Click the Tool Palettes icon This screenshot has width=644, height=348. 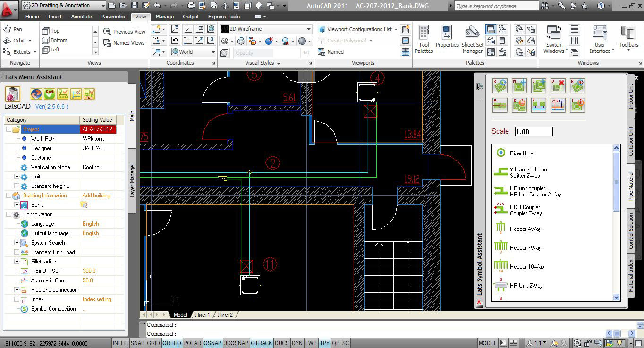[424, 39]
